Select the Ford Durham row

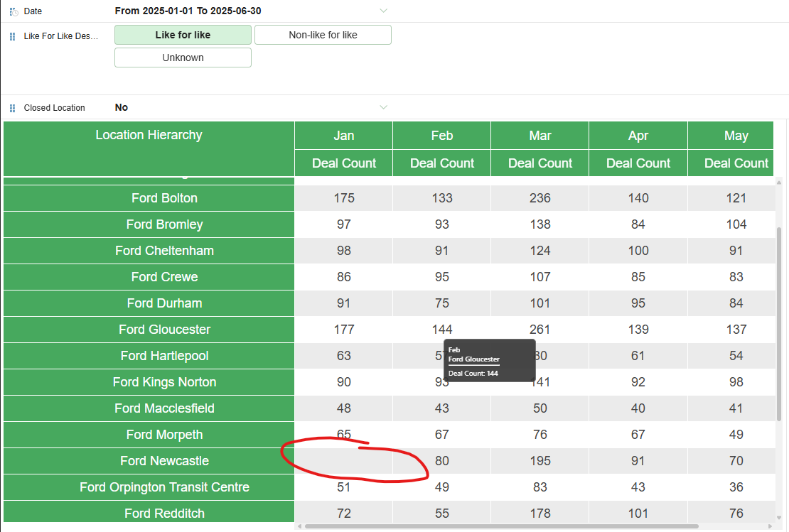149,303
